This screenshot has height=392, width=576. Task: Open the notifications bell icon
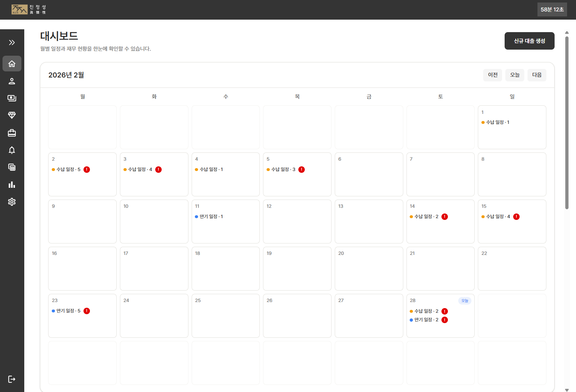coord(12,150)
